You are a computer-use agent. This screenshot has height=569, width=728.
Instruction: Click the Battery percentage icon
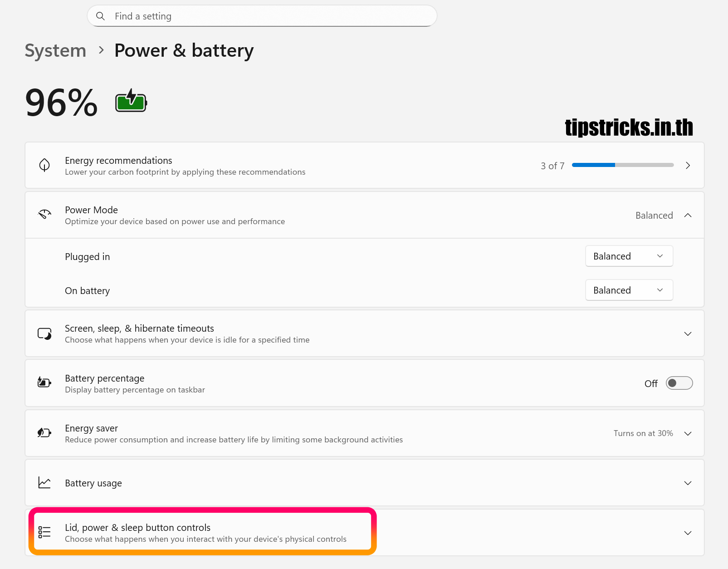[44, 383]
